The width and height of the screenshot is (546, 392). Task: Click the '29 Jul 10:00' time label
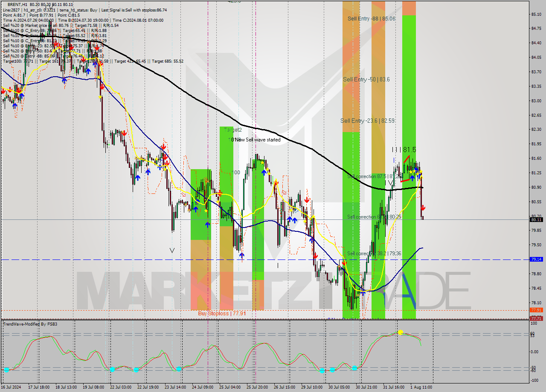click(312, 387)
